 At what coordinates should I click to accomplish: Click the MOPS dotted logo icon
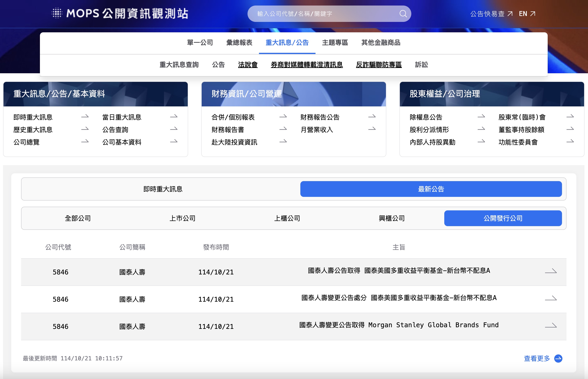click(x=57, y=13)
